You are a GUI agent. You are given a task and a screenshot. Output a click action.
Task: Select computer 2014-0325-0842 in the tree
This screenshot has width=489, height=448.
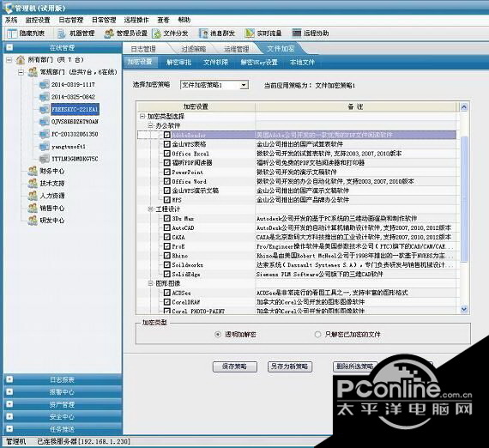pyautogui.click(x=73, y=97)
